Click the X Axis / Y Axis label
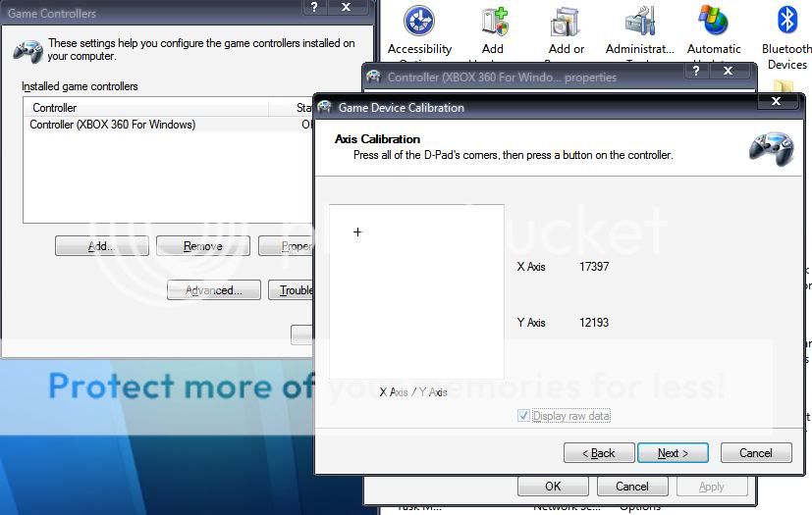The height and width of the screenshot is (515, 812). pyautogui.click(x=413, y=392)
